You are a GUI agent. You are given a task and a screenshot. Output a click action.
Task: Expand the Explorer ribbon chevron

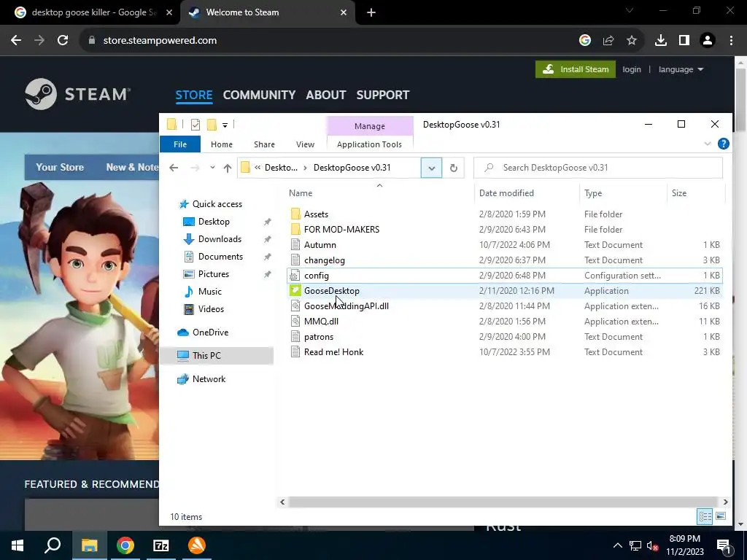point(708,144)
